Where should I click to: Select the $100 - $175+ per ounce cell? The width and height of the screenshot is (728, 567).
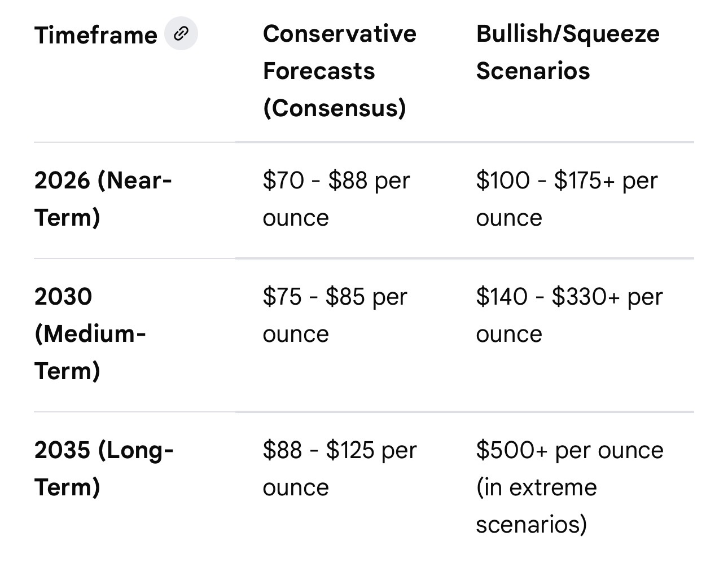pos(567,199)
